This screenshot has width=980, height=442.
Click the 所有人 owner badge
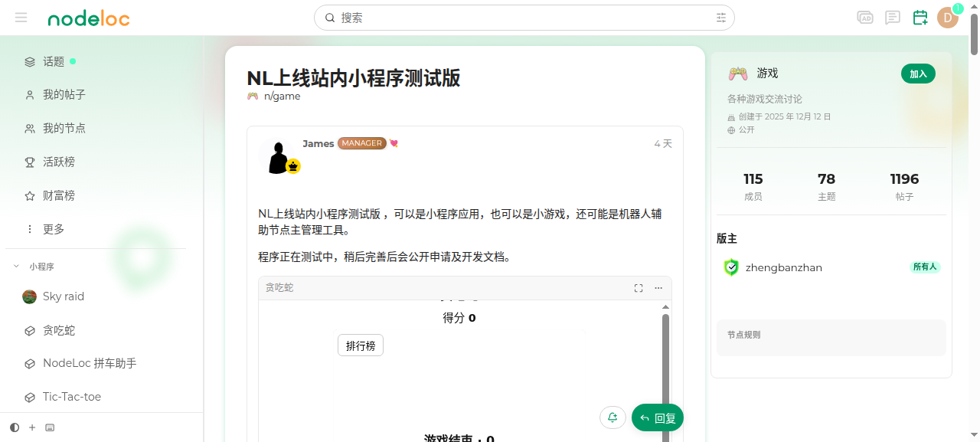click(925, 267)
